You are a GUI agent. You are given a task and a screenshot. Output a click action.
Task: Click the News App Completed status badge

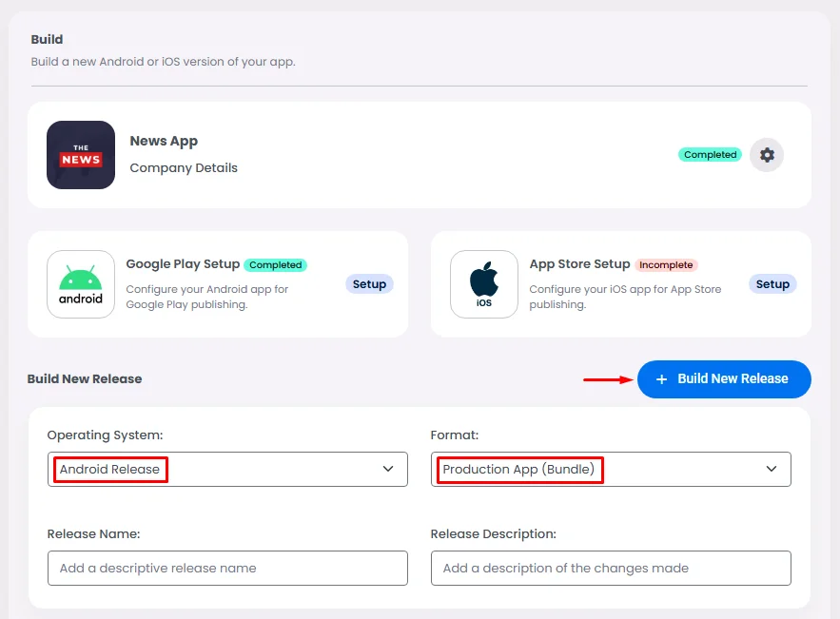click(x=711, y=155)
